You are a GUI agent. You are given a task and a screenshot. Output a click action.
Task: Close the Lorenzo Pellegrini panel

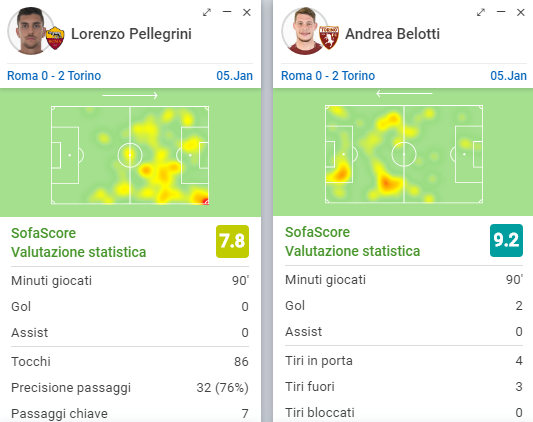247,13
